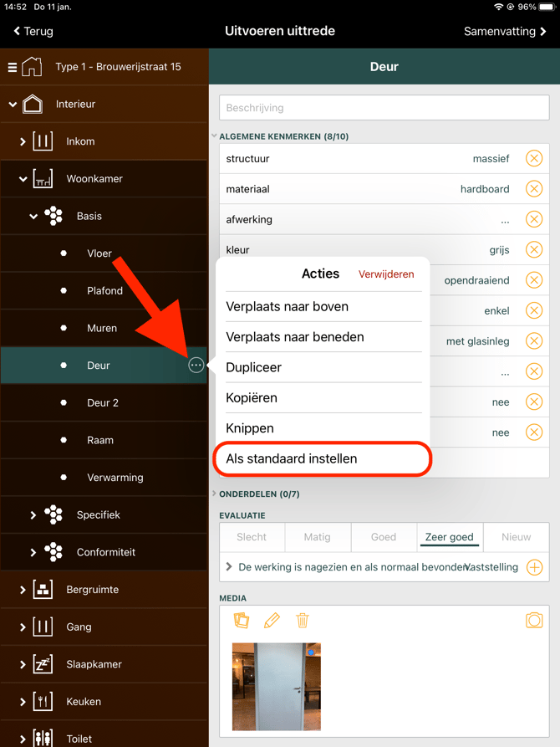Remove the kleur grijs value
Screen dimensions: 560x747
(534, 249)
